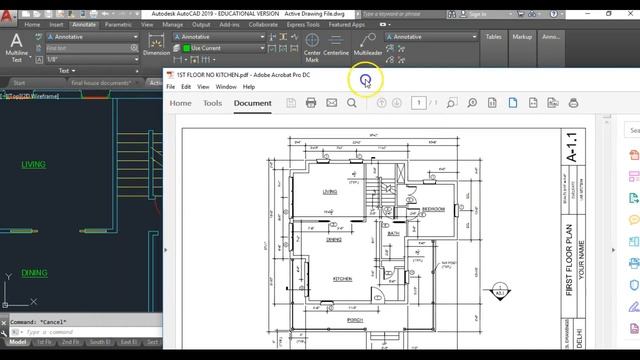640x360 pixels.
Task: Open the Final house documents drawing tab
Action: click(101, 83)
